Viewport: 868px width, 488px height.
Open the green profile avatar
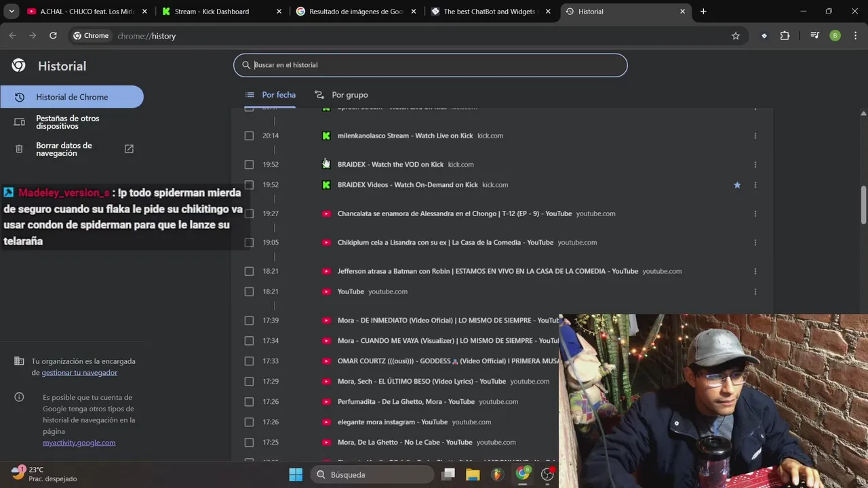point(835,36)
